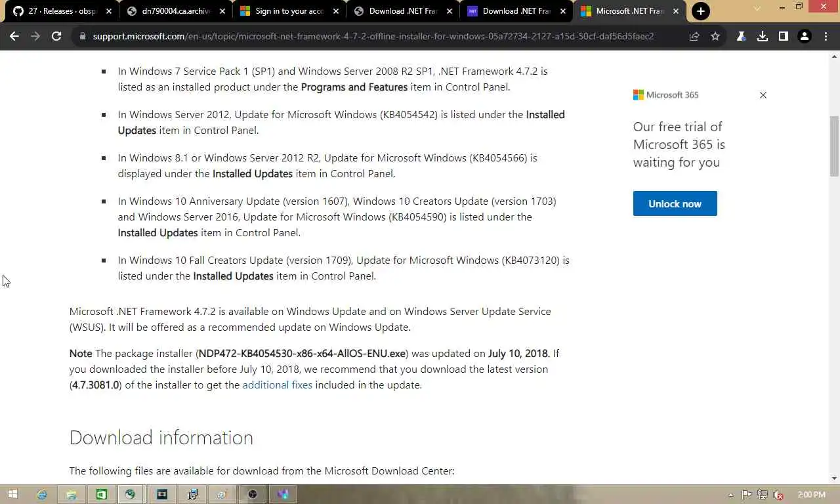The image size is (840, 504).
Task: Click the muted volume tray icon
Action: pyautogui.click(x=778, y=495)
